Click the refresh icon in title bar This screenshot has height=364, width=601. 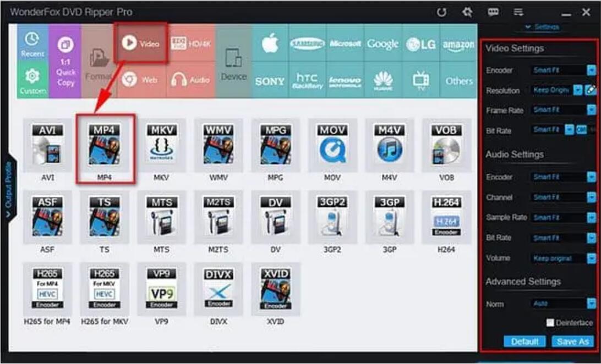[441, 12]
